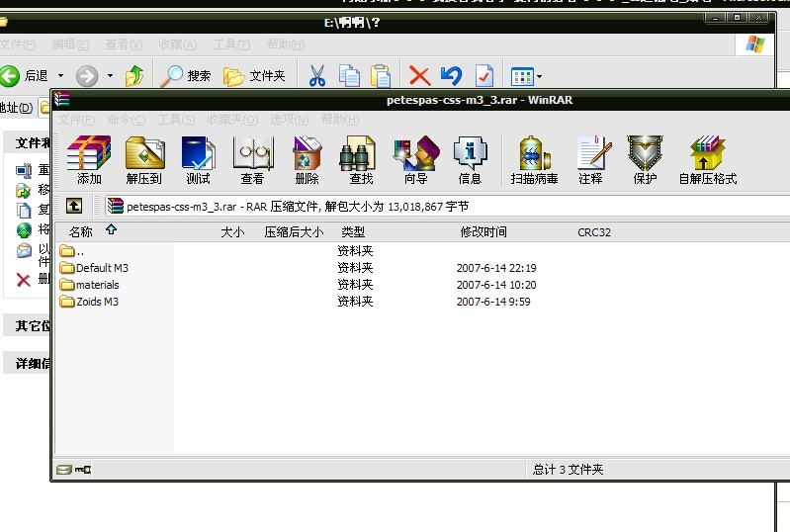Open the 后退 history dropdown arrow
The width and height of the screenshot is (790, 532).
click(61, 76)
